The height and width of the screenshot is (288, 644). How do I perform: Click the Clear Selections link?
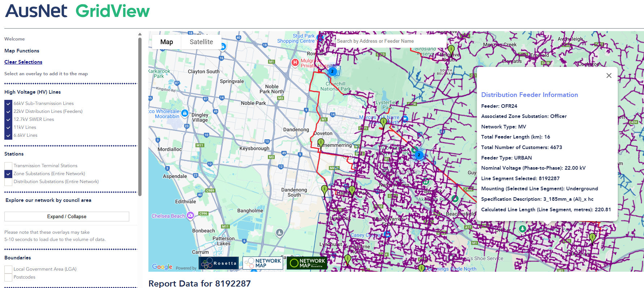pyautogui.click(x=23, y=62)
